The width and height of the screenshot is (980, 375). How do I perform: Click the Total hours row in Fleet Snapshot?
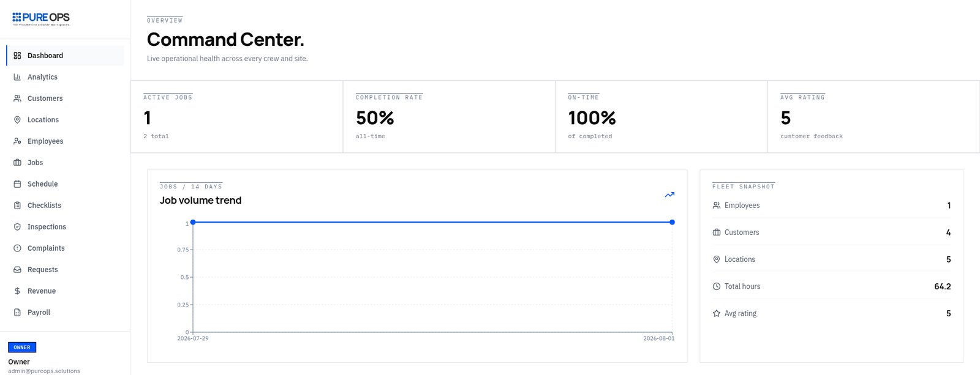[x=831, y=286]
